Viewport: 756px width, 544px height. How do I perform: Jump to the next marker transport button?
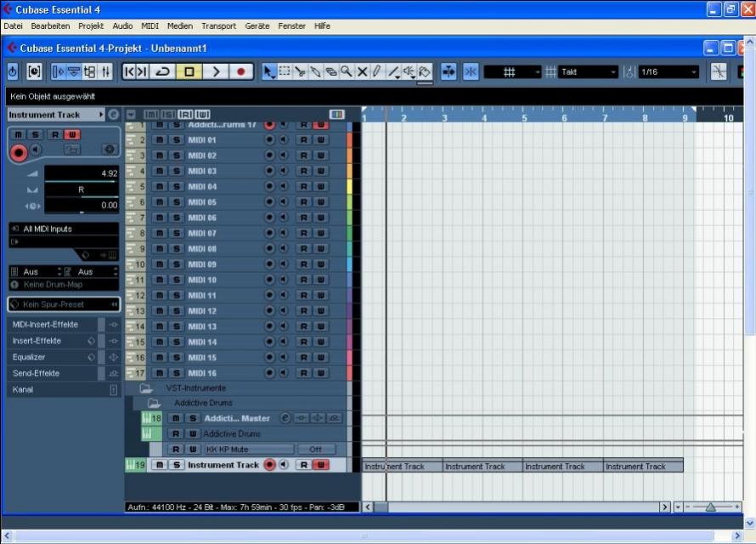tap(142, 72)
